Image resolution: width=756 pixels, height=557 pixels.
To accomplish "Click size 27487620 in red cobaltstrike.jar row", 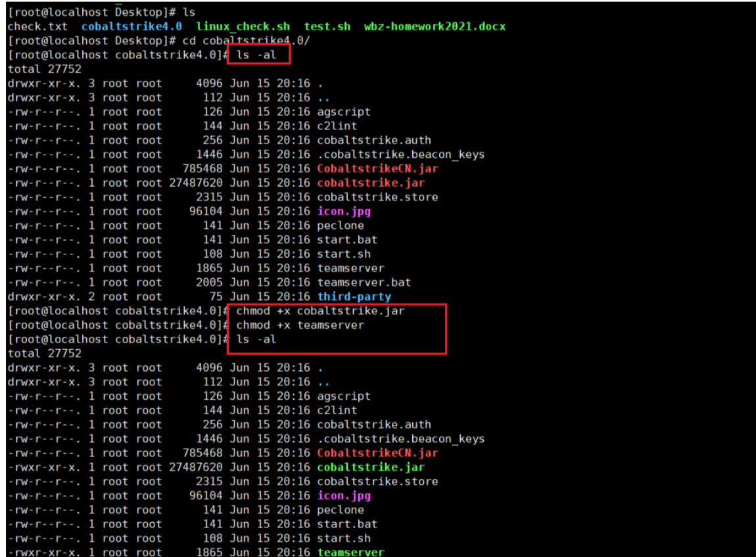I will (x=196, y=183).
